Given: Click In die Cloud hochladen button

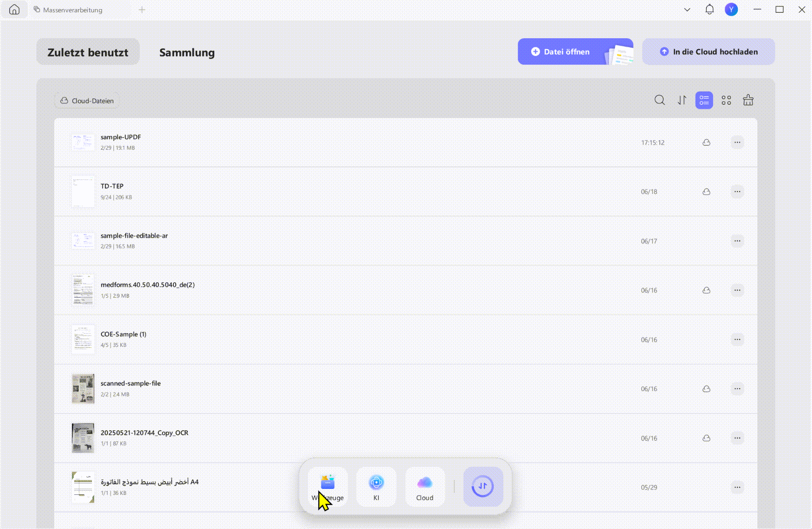Looking at the screenshot, I should (708, 51).
